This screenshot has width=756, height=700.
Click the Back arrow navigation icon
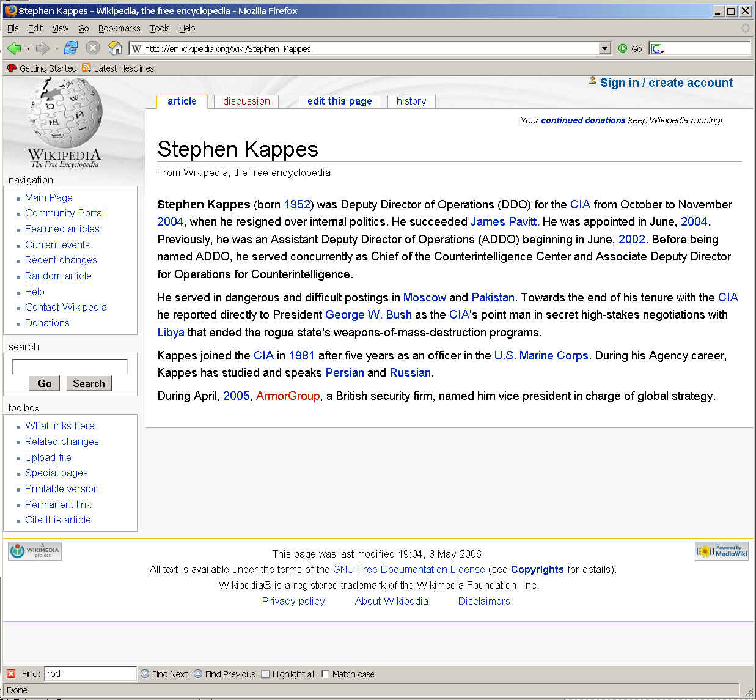(x=13, y=48)
